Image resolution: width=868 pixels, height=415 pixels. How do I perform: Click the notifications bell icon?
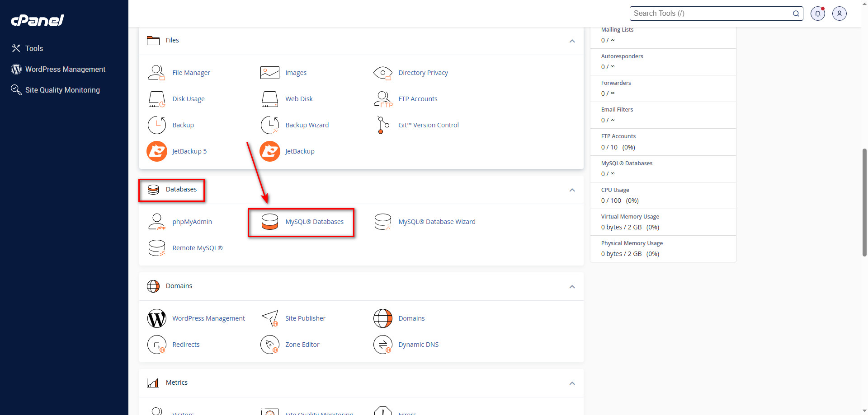[x=817, y=14]
